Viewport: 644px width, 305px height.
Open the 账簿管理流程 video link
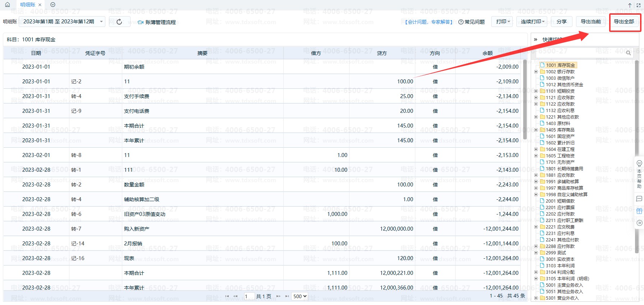[157, 22]
